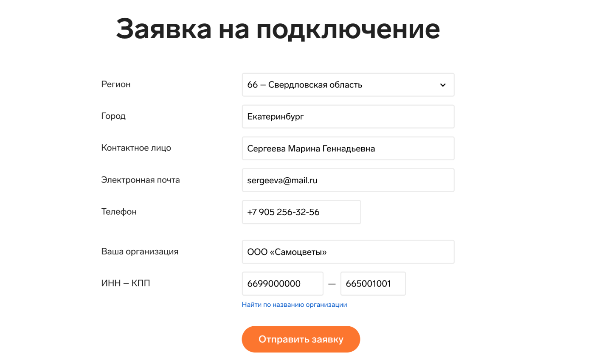Click the dash separator between ИНН and КПП fields
The width and height of the screenshot is (602, 364).
point(332,284)
